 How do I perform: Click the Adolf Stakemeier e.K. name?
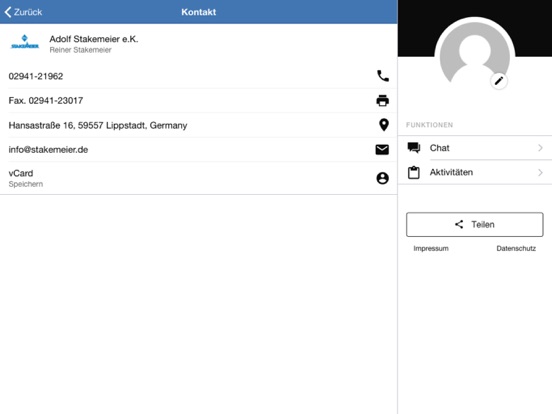coord(94,39)
